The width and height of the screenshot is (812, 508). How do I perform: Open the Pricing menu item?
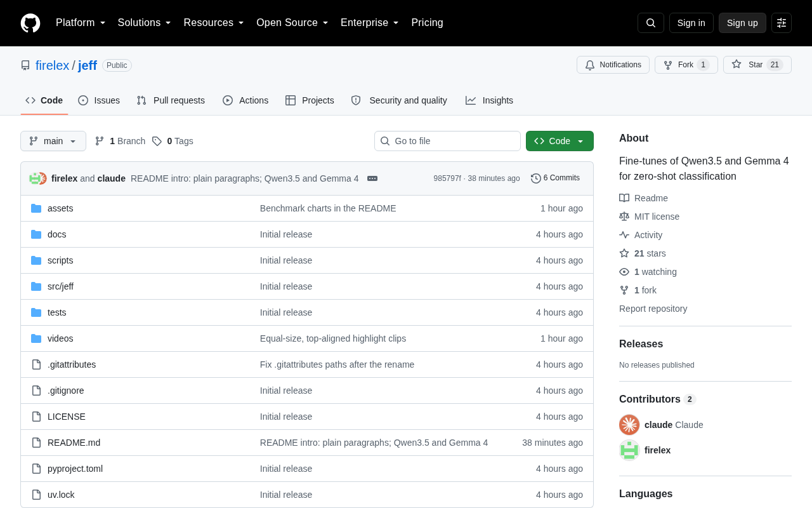tap(427, 23)
